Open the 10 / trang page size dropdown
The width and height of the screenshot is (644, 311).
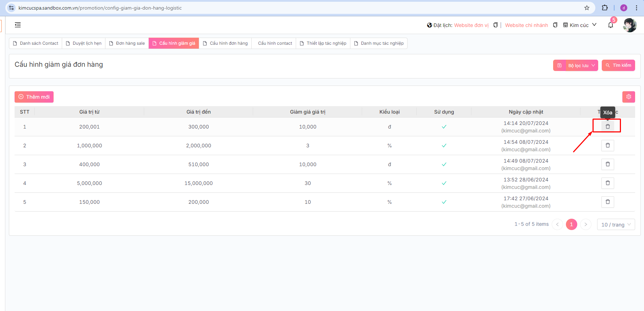click(616, 225)
